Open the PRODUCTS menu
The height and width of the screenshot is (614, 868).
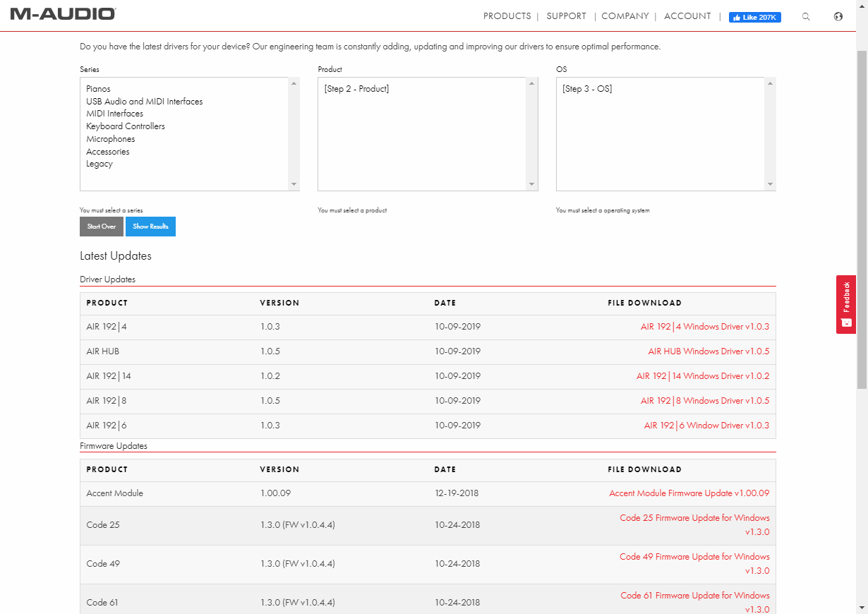[x=507, y=16]
